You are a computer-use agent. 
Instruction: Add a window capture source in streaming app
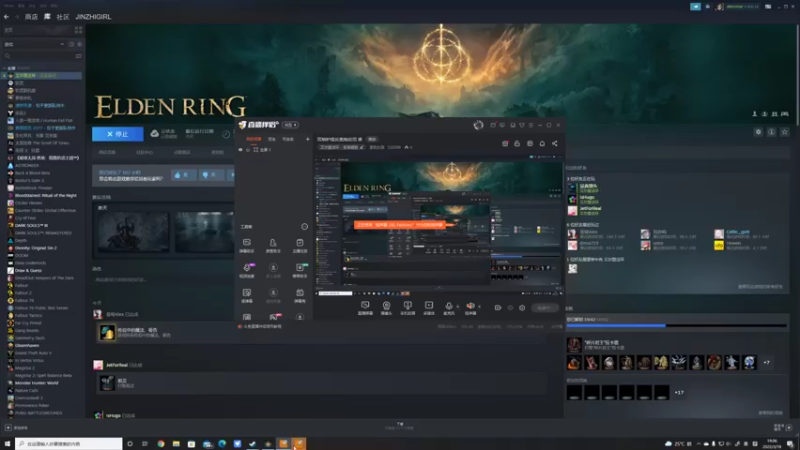pyautogui.click(x=365, y=307)
